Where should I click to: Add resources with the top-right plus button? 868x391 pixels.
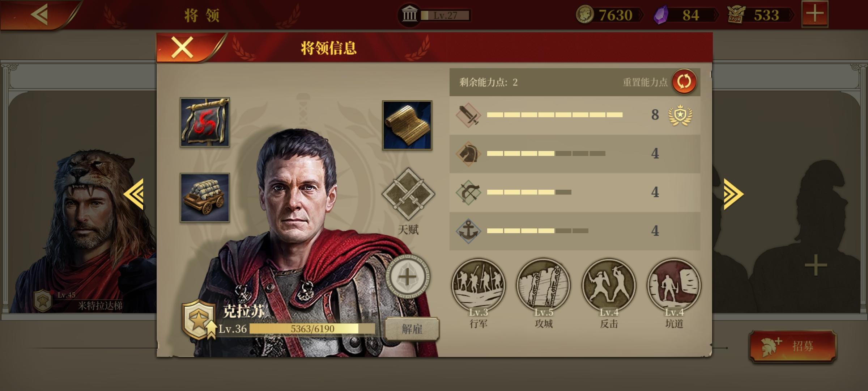point(815,14)
